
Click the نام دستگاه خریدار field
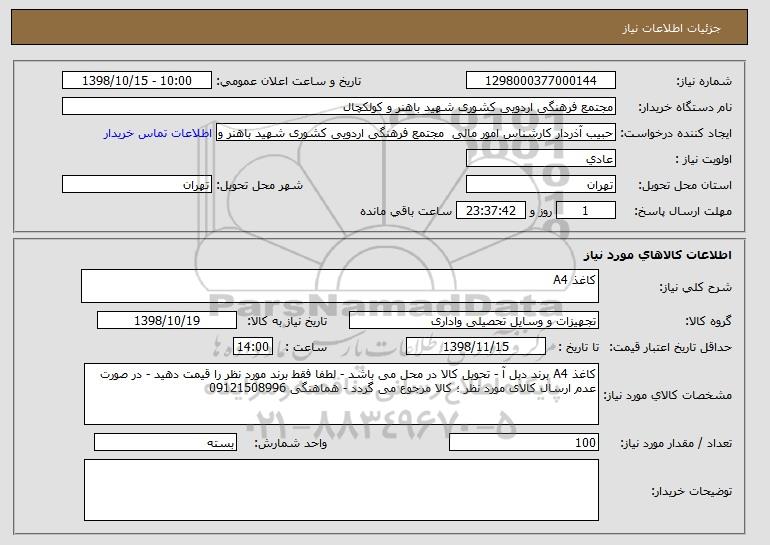(339, 107)
